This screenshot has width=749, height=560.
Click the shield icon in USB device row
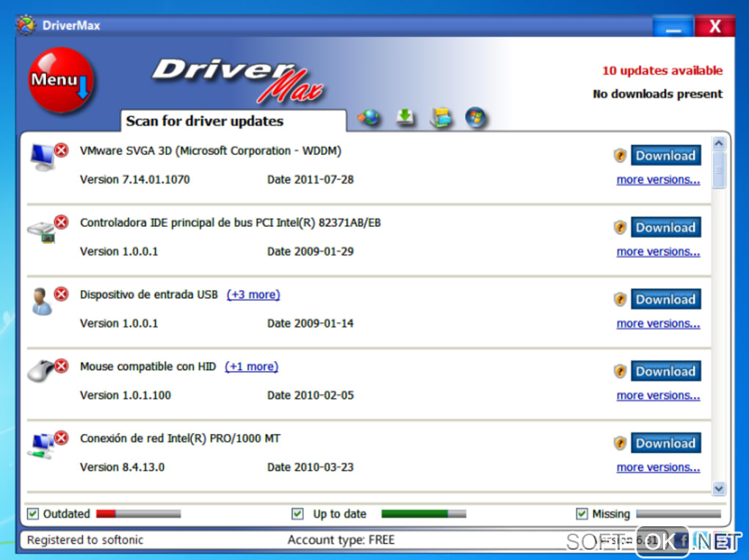(620, 299)
